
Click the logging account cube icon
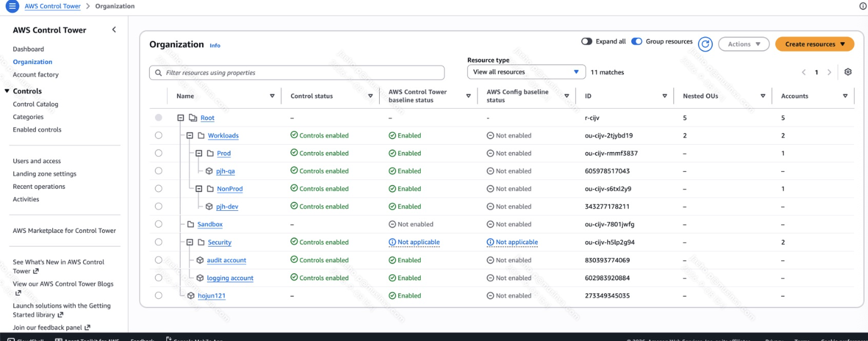(x=200, y=278)
